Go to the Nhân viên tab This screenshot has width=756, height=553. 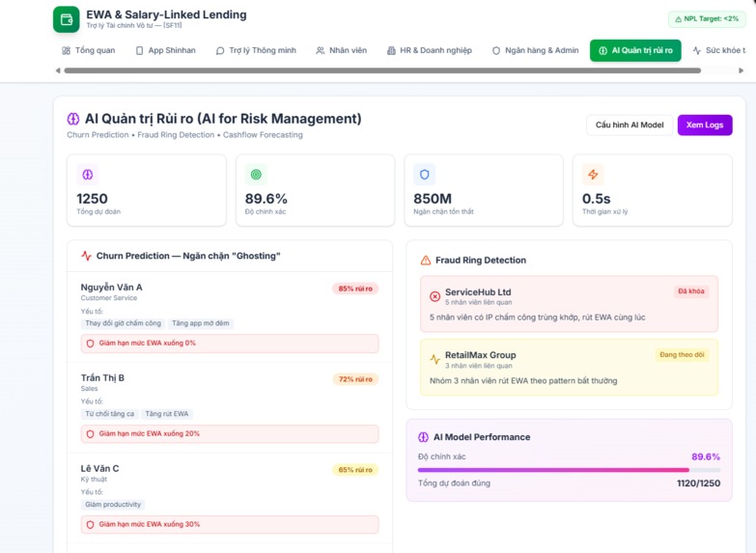[x=342, y=50]
